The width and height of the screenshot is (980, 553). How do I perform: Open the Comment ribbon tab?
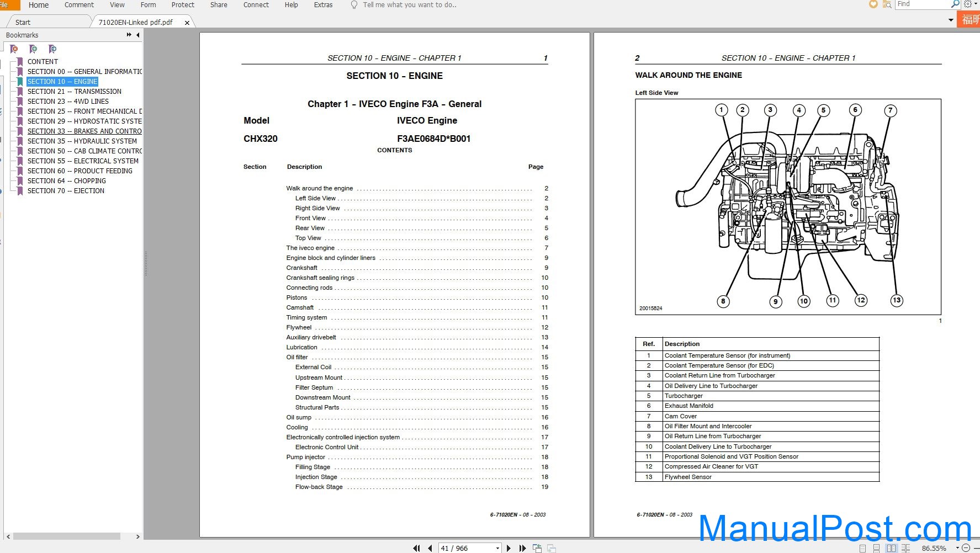coord(79,5)
